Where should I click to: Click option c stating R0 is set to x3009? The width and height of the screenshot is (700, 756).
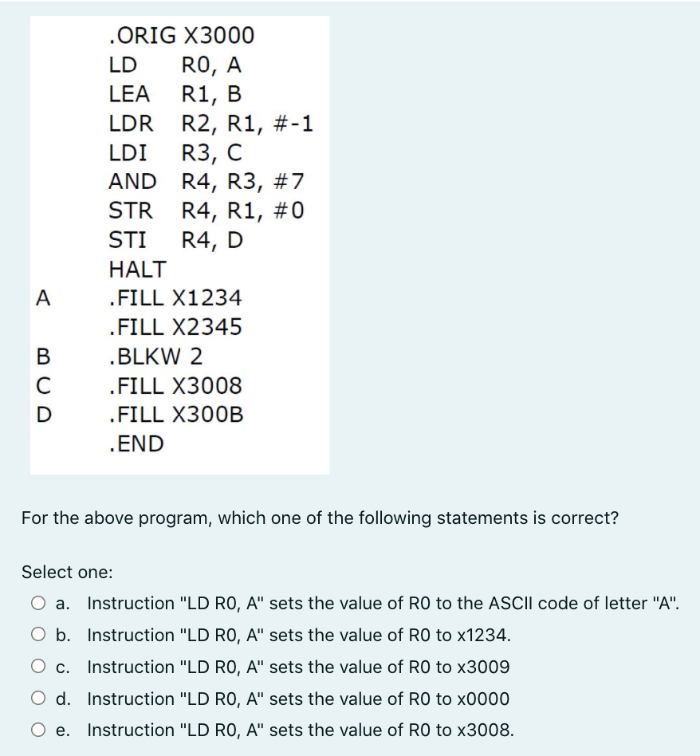303,667
